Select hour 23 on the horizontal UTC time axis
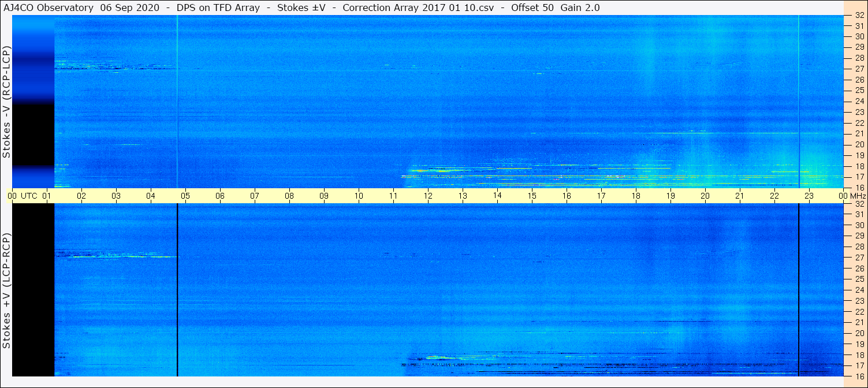The height and width of the screenshot is (388, 868). (x=809, y=196)
